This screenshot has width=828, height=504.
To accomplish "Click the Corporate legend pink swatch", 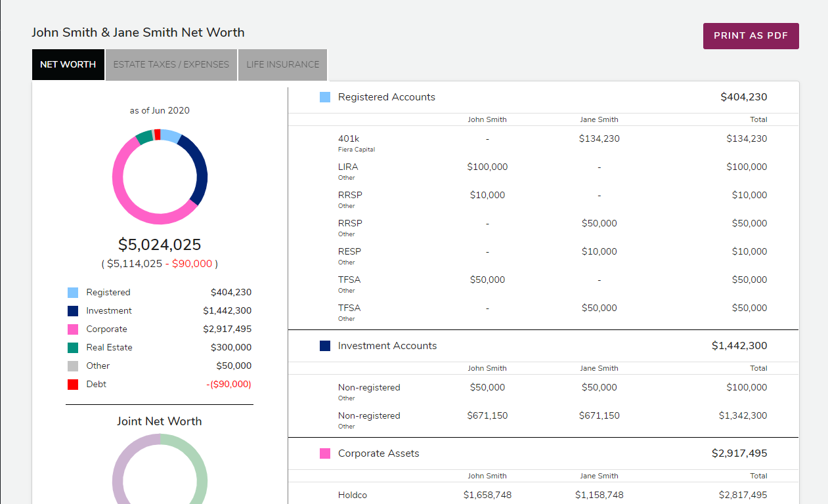I will pos(73,329).
